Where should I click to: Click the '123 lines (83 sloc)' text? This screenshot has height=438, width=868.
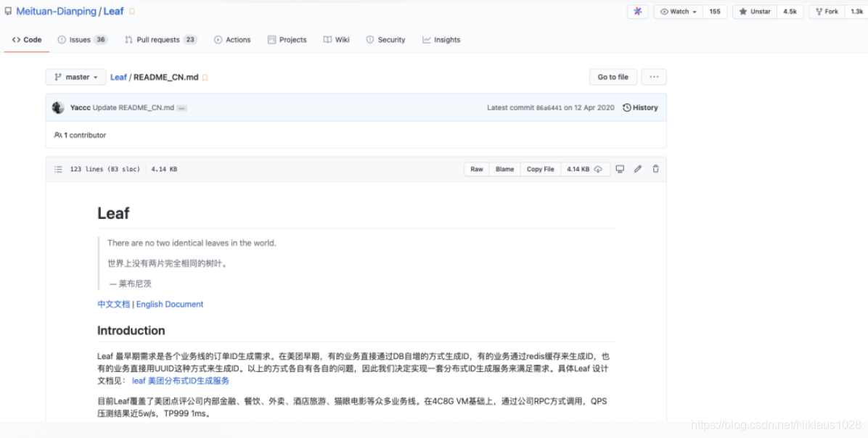pyautogui.click(x=105, y=169)
